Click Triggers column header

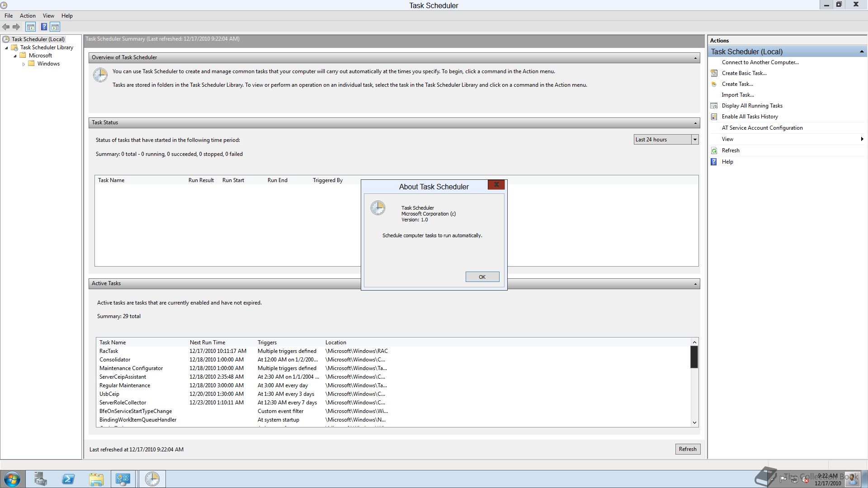pos(267,343)
